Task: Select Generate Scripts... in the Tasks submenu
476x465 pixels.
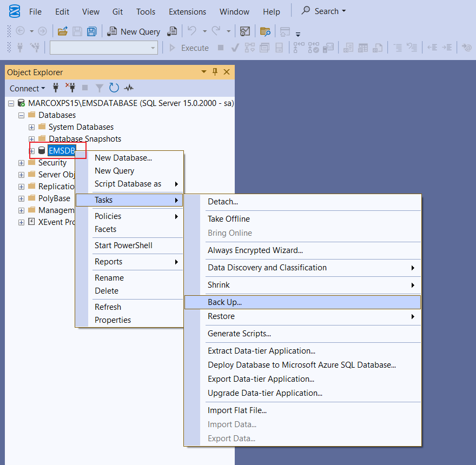Action: 239,334
